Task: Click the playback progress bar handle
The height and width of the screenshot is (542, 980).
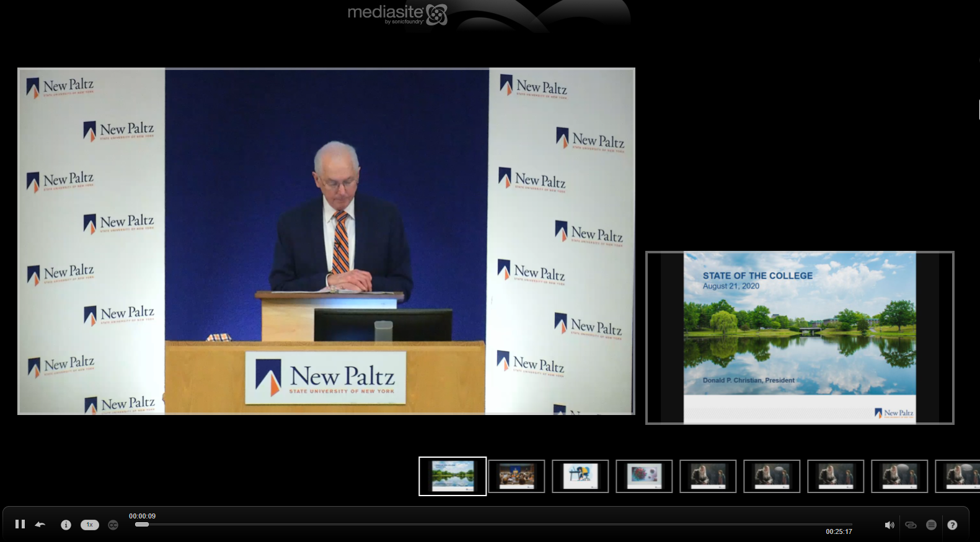Action: pyautogui.click(x=142, y=525)
